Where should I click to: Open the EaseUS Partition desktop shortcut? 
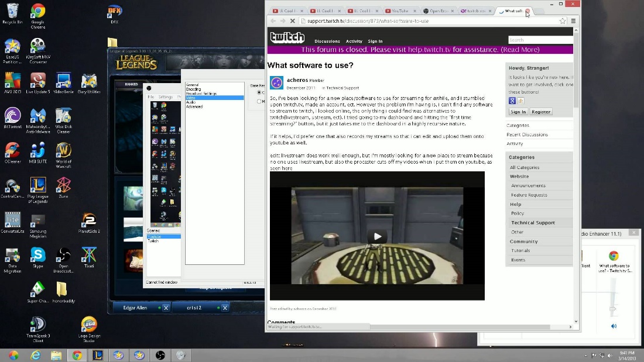pos(12,50)
